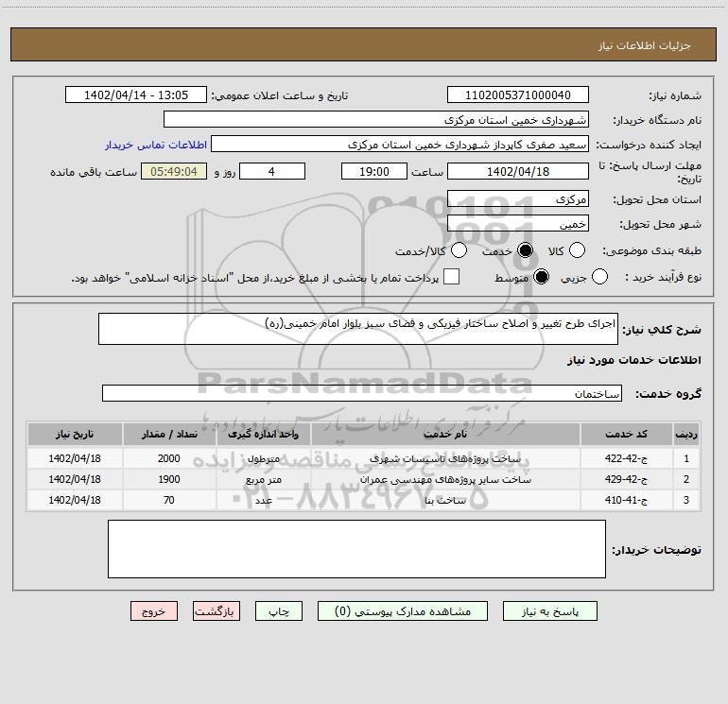Image resolution: width=728 pixels, height=704 pixels.
Task: Click the deadline date field 1402/04/18
Action: tap(518, 171)
